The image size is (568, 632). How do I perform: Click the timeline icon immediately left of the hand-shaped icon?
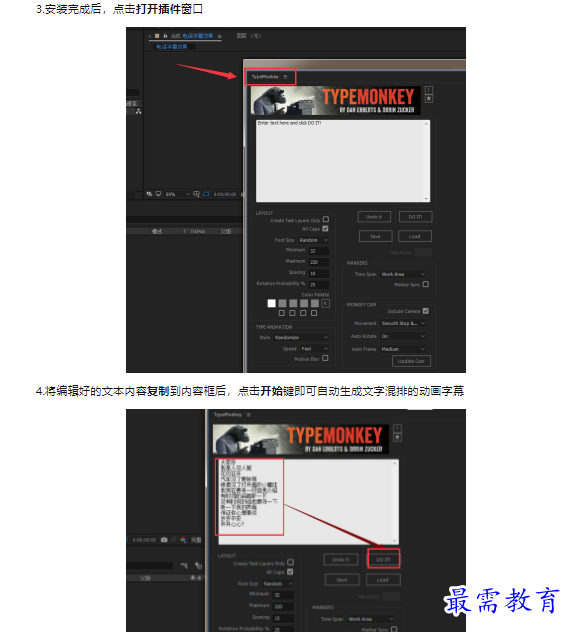185,566
